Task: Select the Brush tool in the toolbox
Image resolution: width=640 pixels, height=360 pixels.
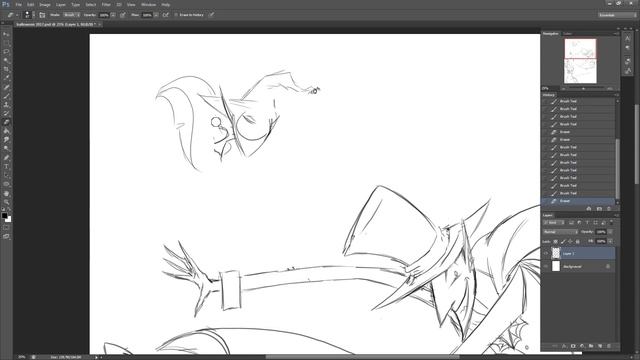Action: pyautogui.click(x=6, y=96)
